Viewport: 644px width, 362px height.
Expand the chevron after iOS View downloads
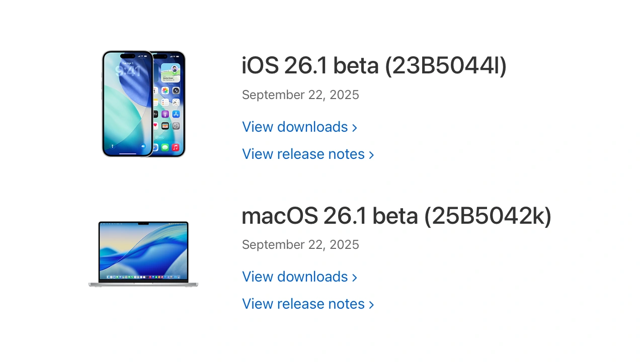click(355, 127)
